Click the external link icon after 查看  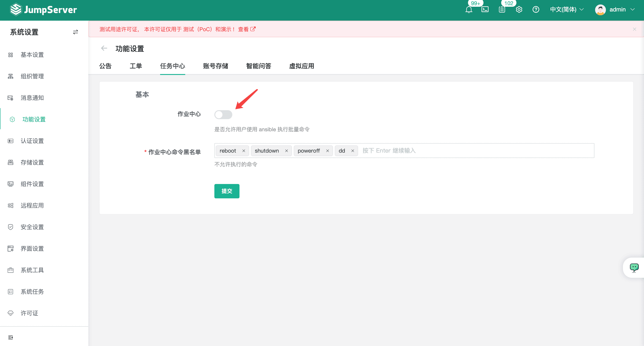pyautogui.click(x=253, y=29)
